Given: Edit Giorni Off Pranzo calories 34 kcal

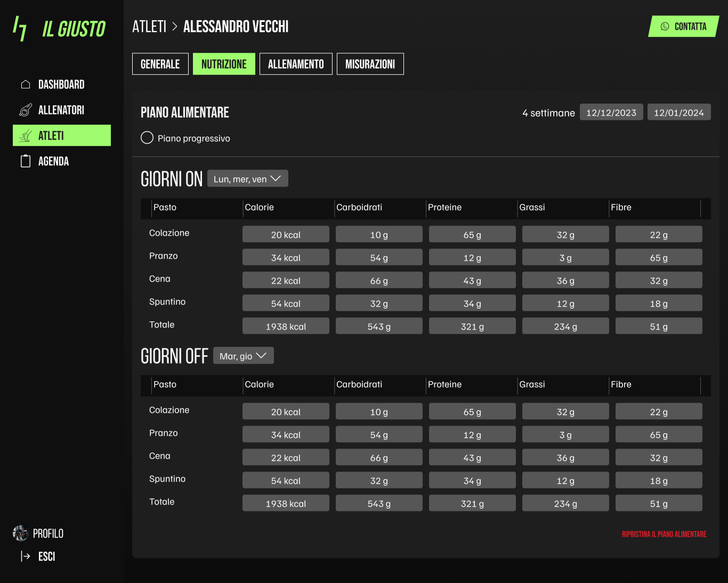Looking at the screenshot, I should [286, 434].
